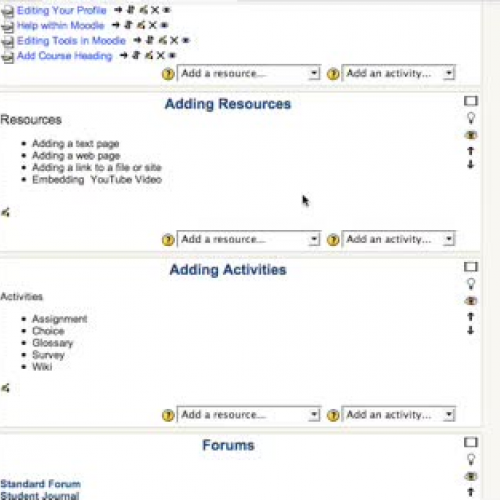Delete the Editing Your Profile resource
The height and width of the screenshot is (500, 500).
click(x=155, y=10)
